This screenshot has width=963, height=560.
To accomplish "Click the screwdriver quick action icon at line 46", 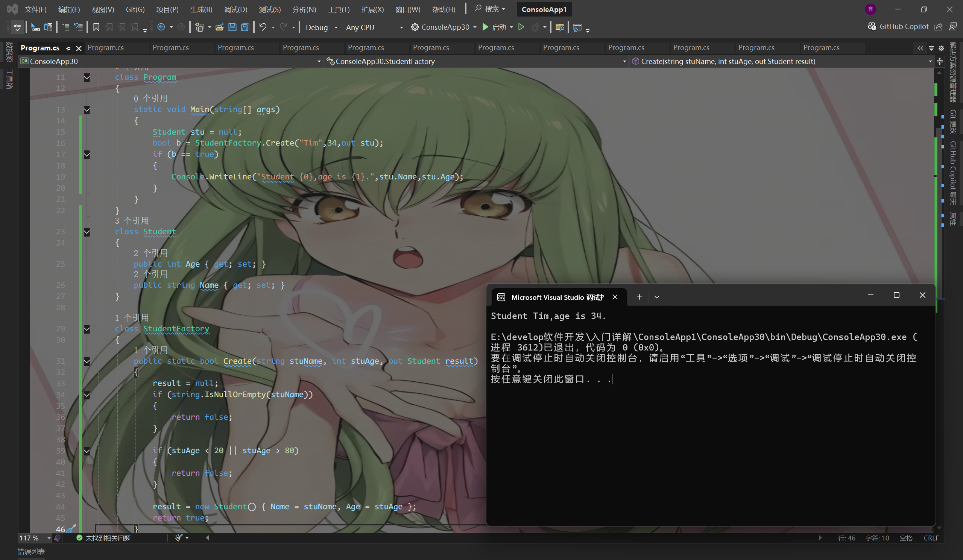I will 71,529.
